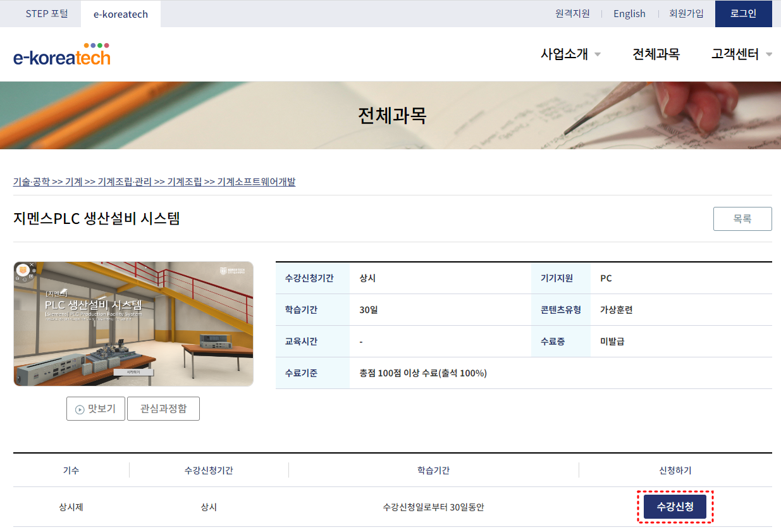
Task: Select the e-koreatech top tab
Action: pyautogui.click(x=121, y=14)
